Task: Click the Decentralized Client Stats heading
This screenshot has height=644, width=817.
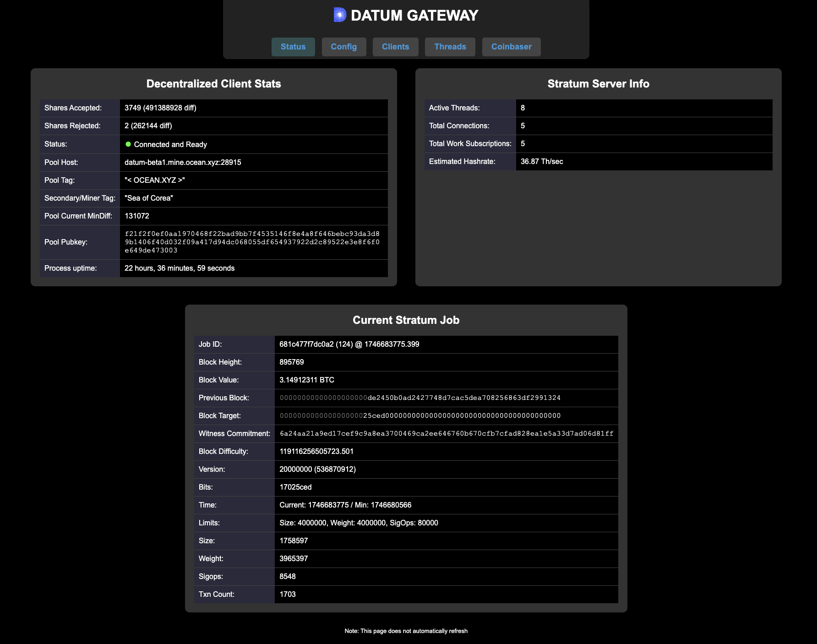Action: [214, 84]
